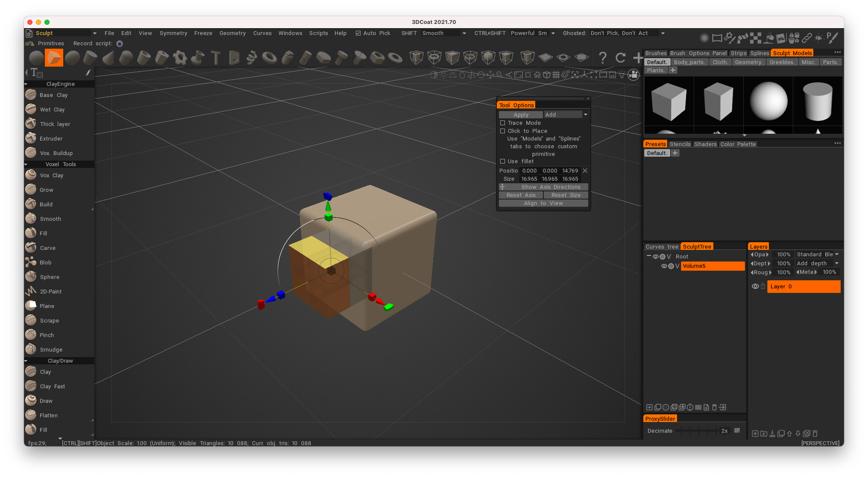Select the Vox Clay tool
This screenshot has width=868, height=478.
tap(51, 175)
